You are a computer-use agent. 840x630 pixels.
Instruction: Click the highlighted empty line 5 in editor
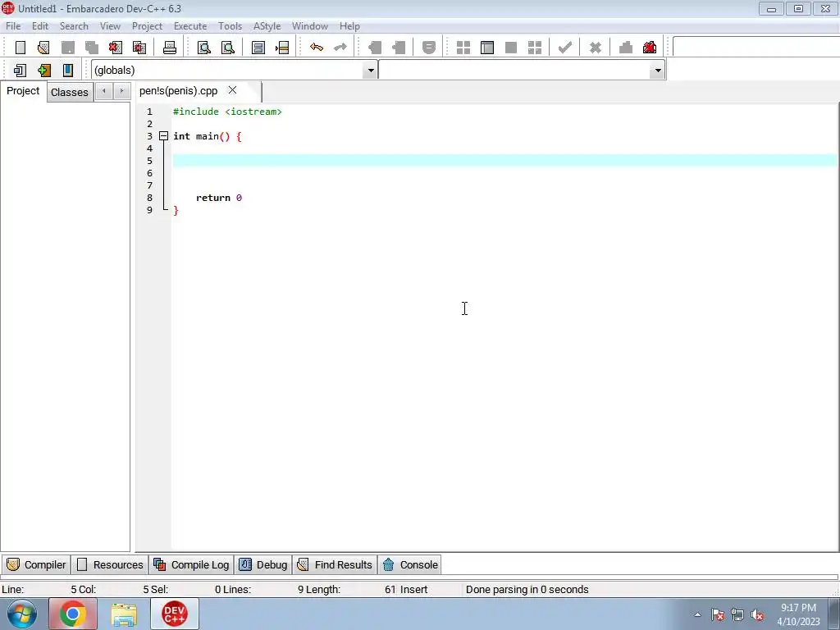point(504,161)
